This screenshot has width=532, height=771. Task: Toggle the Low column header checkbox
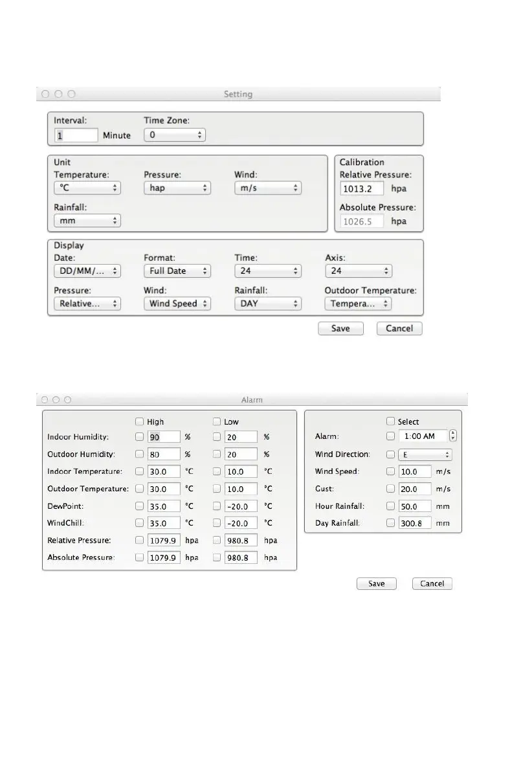pyautogui.click(x=217, y=422)
